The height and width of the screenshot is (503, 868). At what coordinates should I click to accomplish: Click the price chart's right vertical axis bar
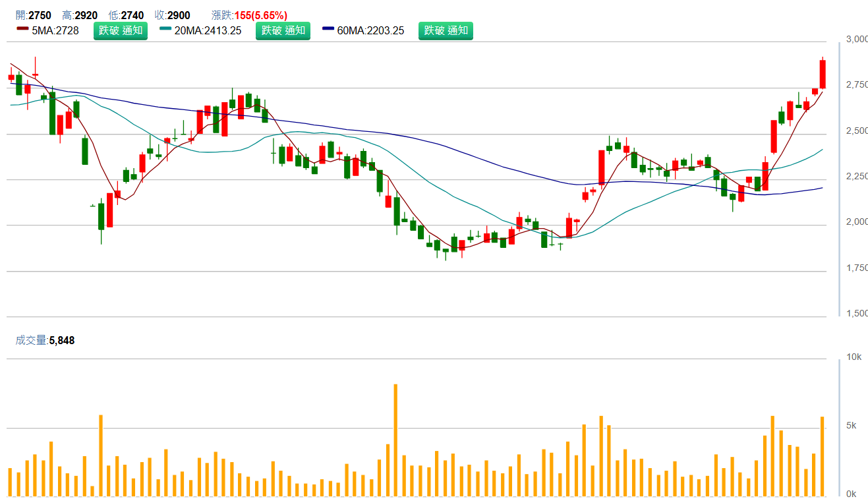pos(840,178)
